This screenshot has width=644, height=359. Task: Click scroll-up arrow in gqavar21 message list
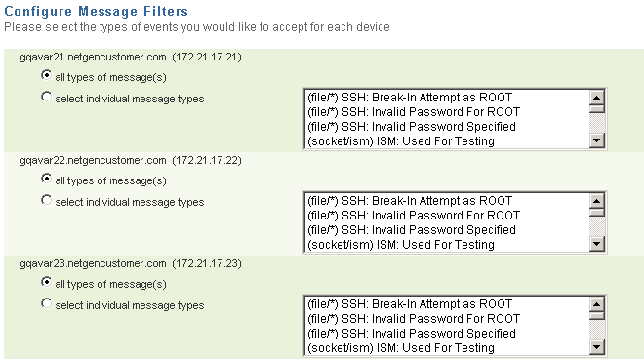[596, 98]
